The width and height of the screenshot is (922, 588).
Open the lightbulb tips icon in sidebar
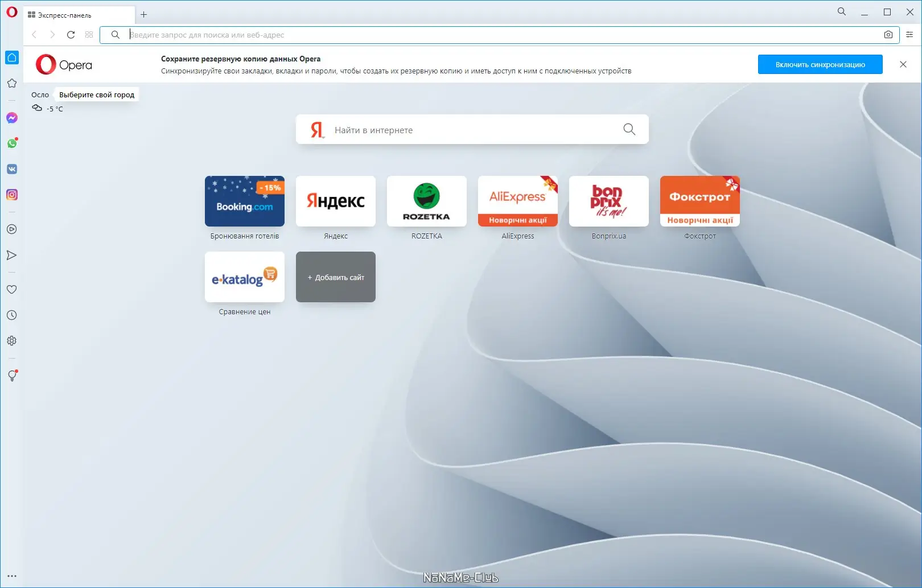12,376
